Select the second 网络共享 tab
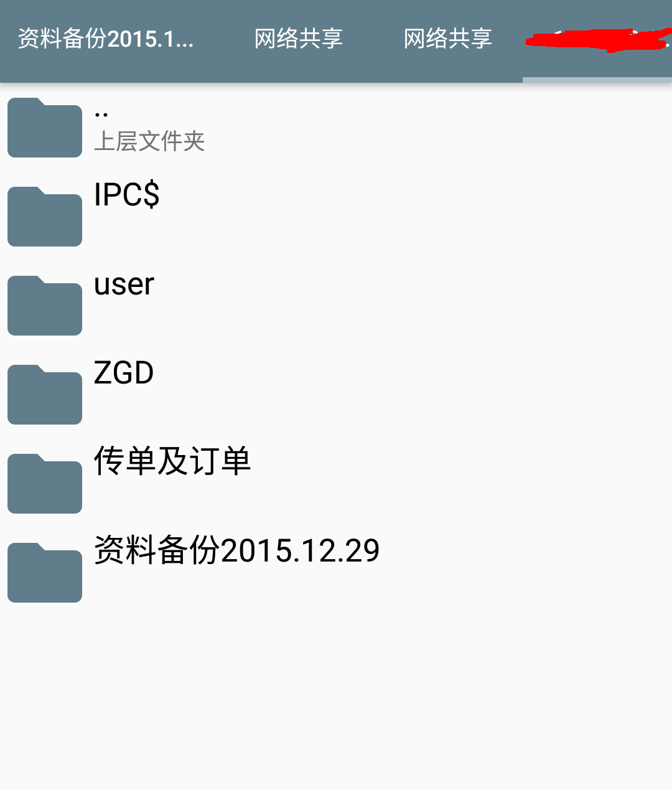 click(x=448, y=39)
